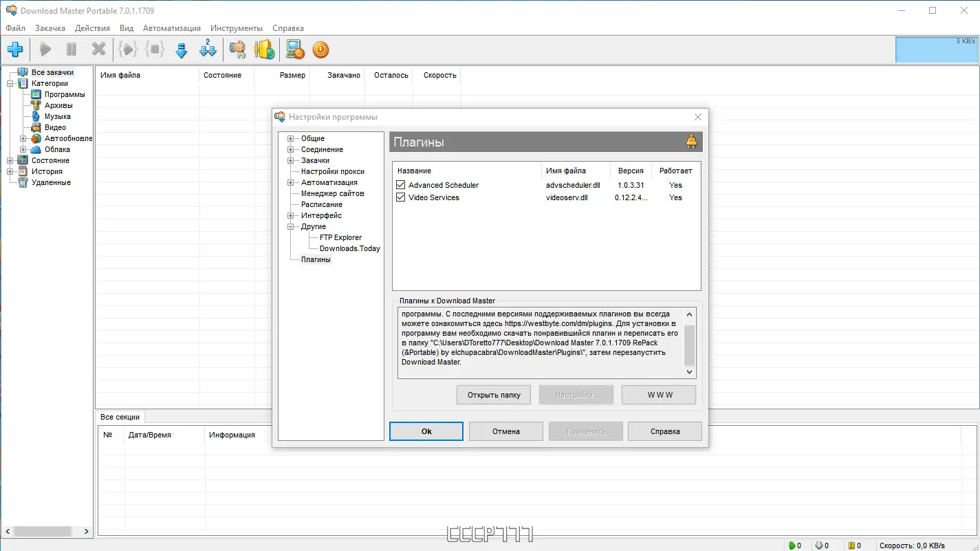Viewport: 980px width, 551px height.
Task: Click the Start all downloads braces icon
Action: tap(128, 49)
